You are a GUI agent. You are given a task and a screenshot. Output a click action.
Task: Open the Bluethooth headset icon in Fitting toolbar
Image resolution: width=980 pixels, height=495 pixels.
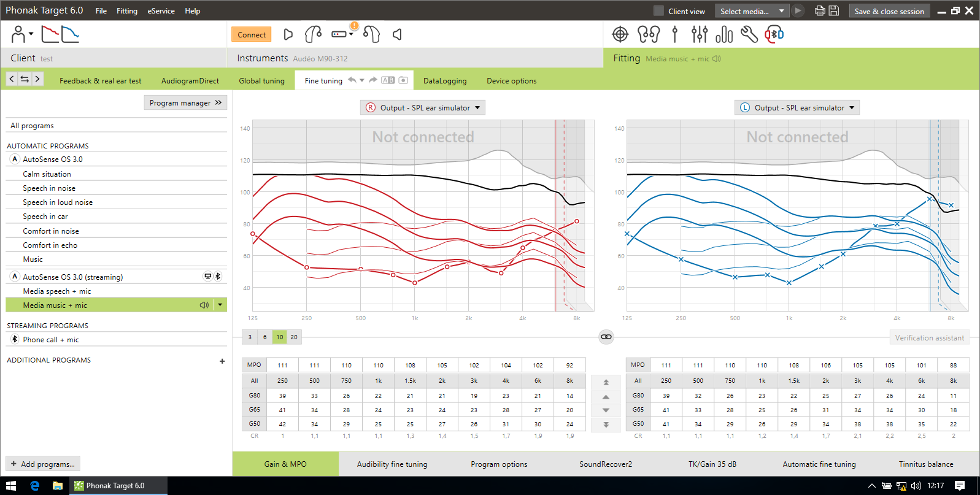coord(774,34)
